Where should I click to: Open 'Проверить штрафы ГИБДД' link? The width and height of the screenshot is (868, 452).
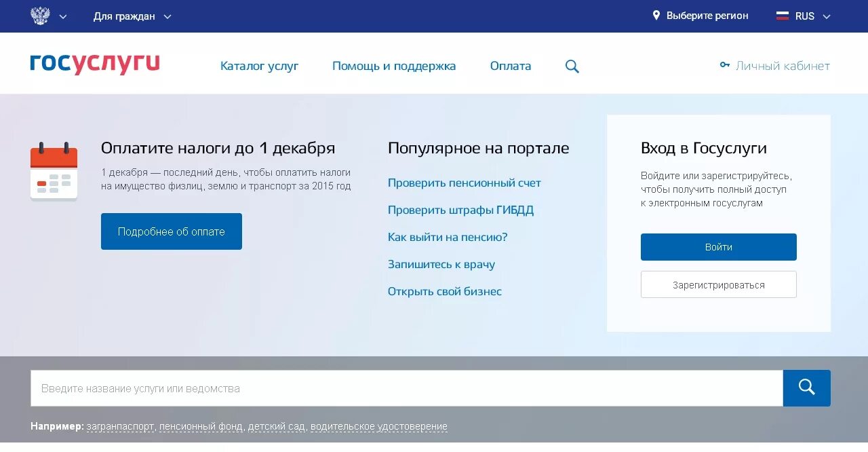pos(460,210)
